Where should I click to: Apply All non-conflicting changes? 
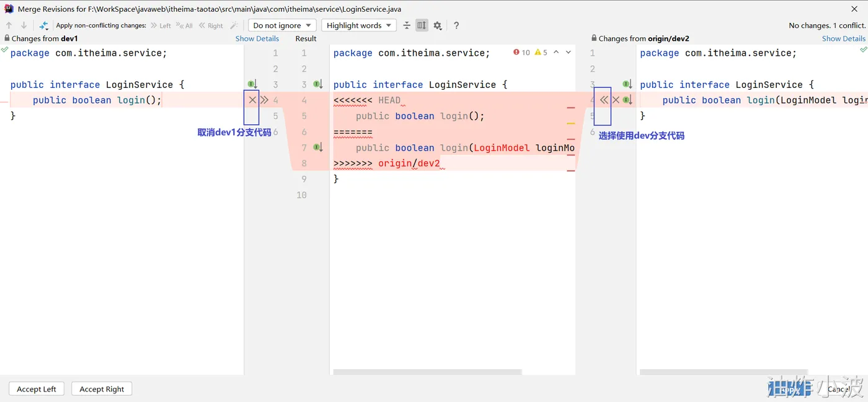point(184,25)
